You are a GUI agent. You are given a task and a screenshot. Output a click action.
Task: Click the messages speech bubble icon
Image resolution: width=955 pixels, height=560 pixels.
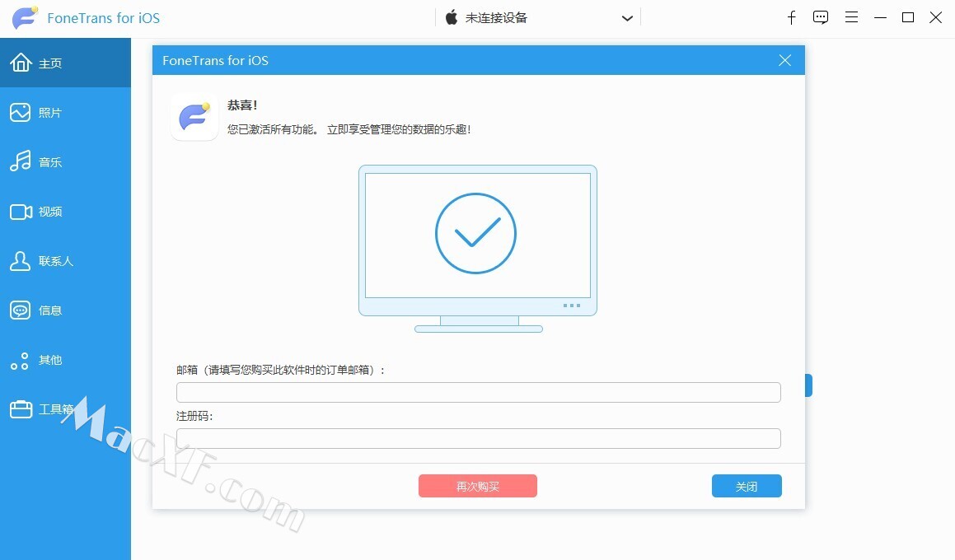(20, 310)
